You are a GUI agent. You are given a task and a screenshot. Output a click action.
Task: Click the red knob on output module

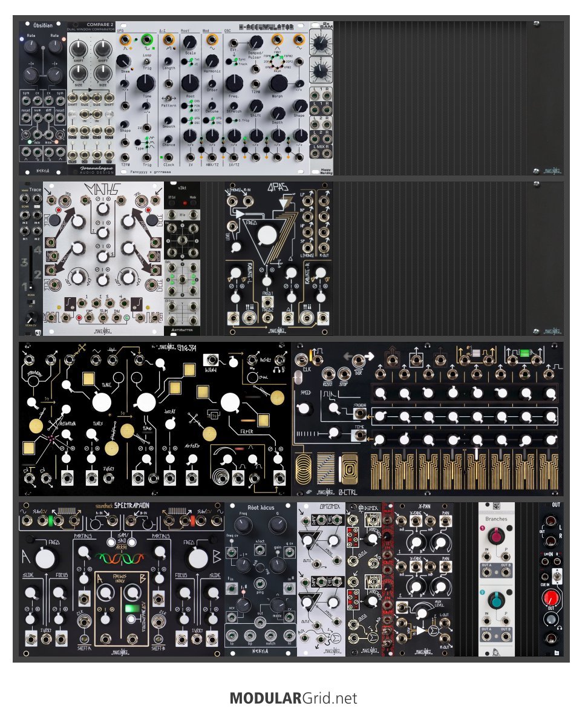(x=551, y=598)
